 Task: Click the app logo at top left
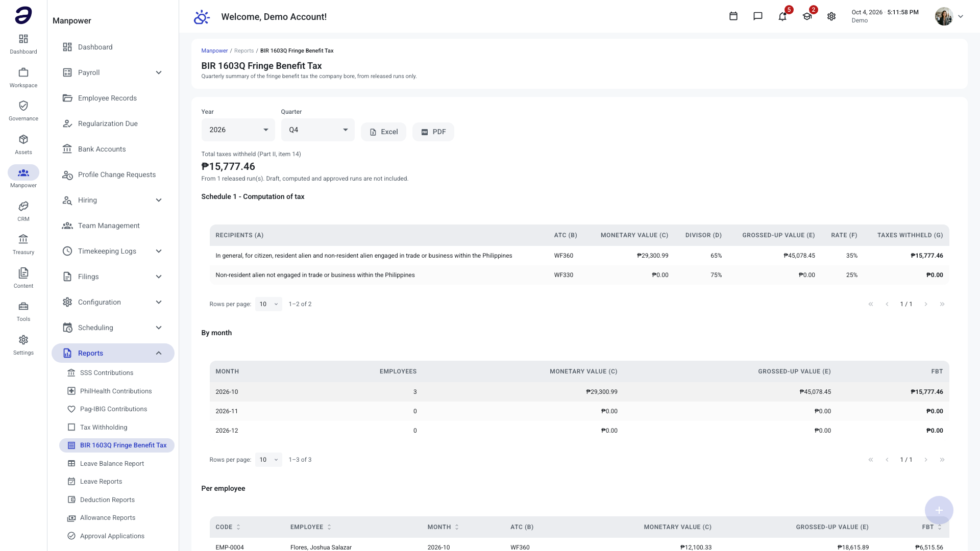[23, 15]
